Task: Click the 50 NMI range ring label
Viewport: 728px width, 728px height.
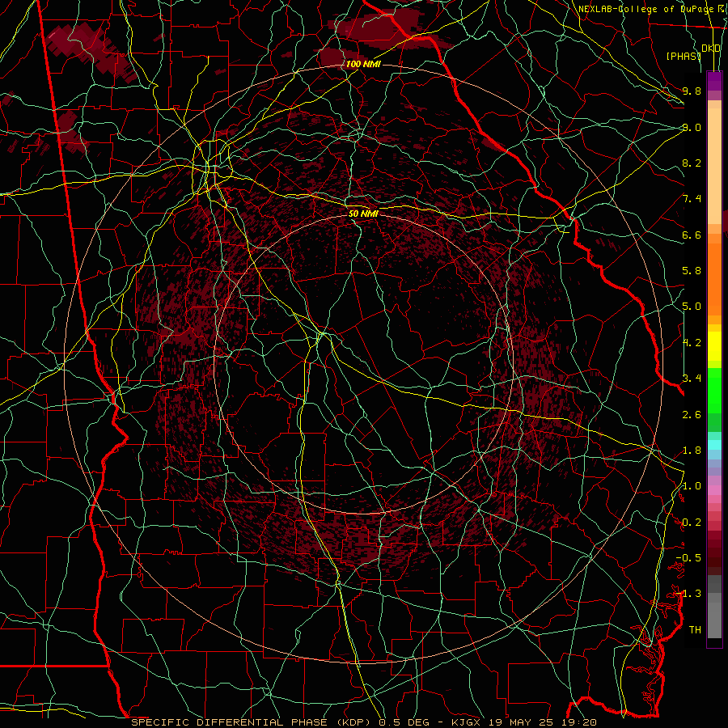Action: point(363,214)
